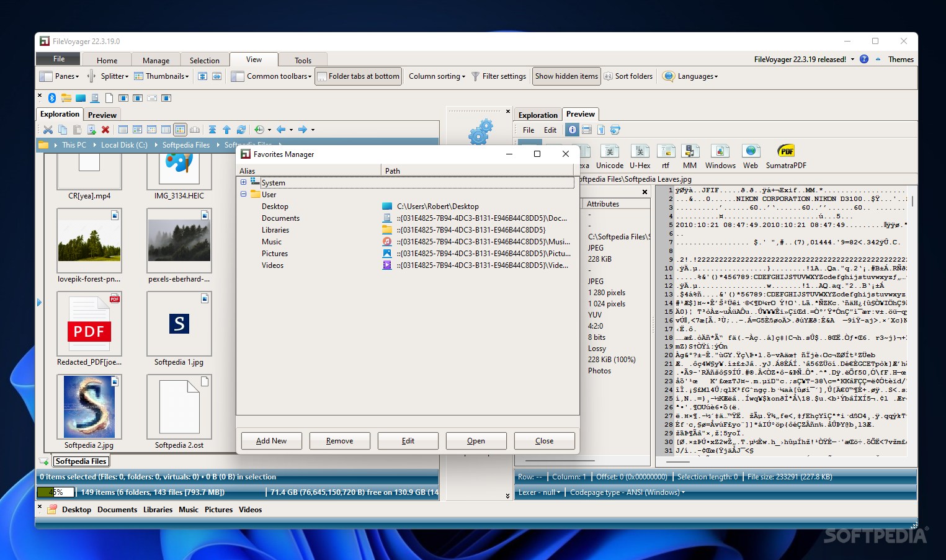Viewport: 946px width, 560px height.
Task: Click the red X delete icon
Action: pos(105,130)
